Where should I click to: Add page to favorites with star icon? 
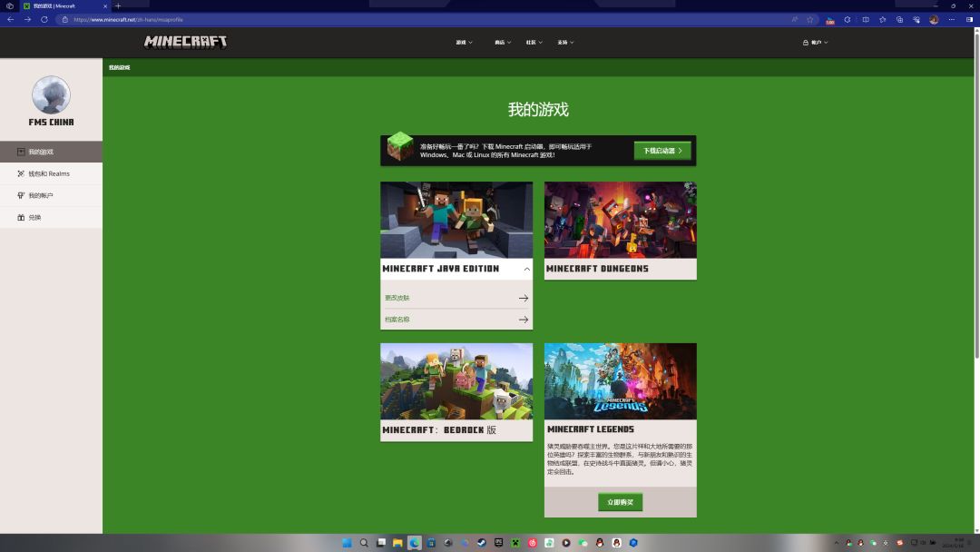810,19
